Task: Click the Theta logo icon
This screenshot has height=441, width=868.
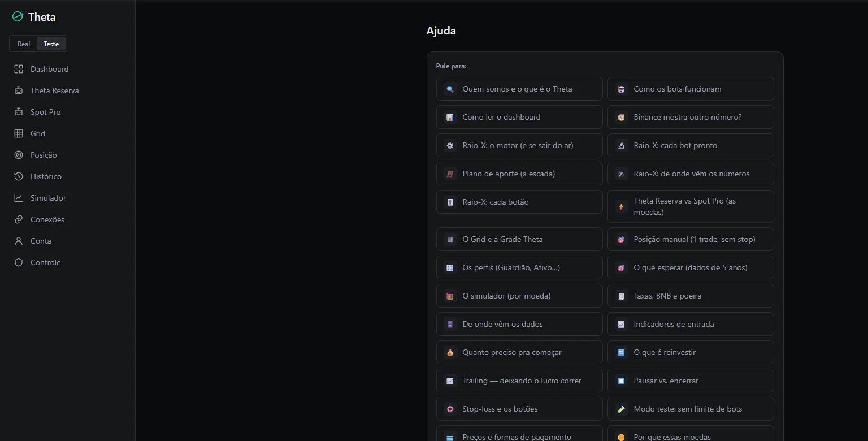Action: [18, 17]
